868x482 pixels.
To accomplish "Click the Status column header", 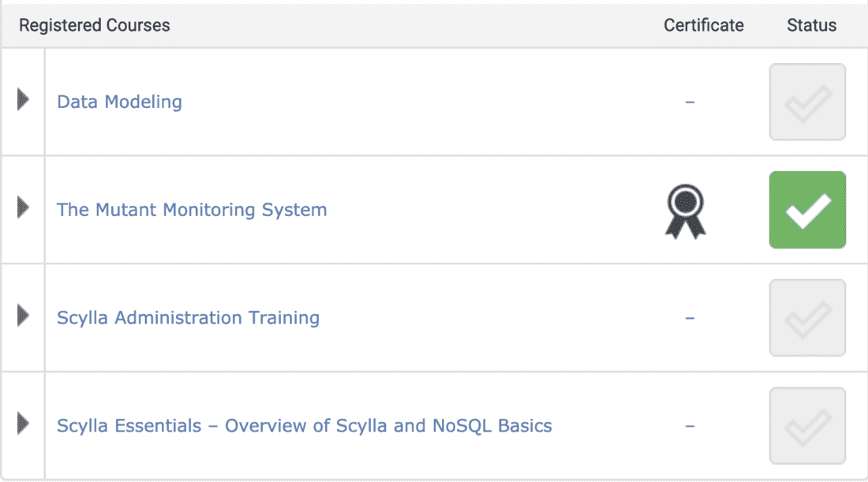I will click(x=811, y=25).
